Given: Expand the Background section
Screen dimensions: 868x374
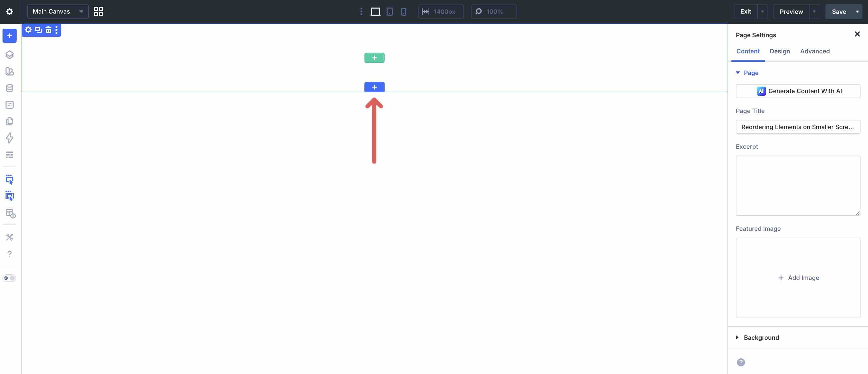Looking at the screenshot, I should (761, 337).
